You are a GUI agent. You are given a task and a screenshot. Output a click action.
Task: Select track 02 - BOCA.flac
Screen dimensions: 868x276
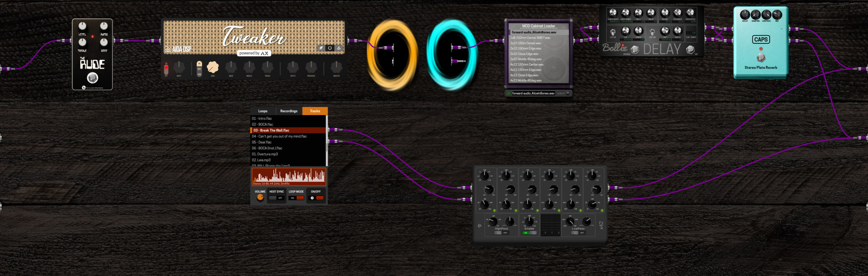coord(288,125)
